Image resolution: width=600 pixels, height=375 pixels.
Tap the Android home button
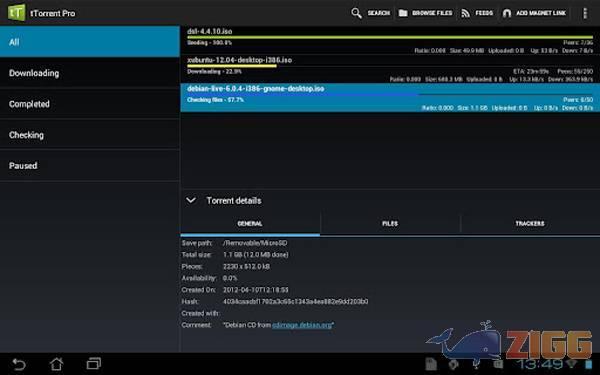pyautogui.click(x=57, y=364)
